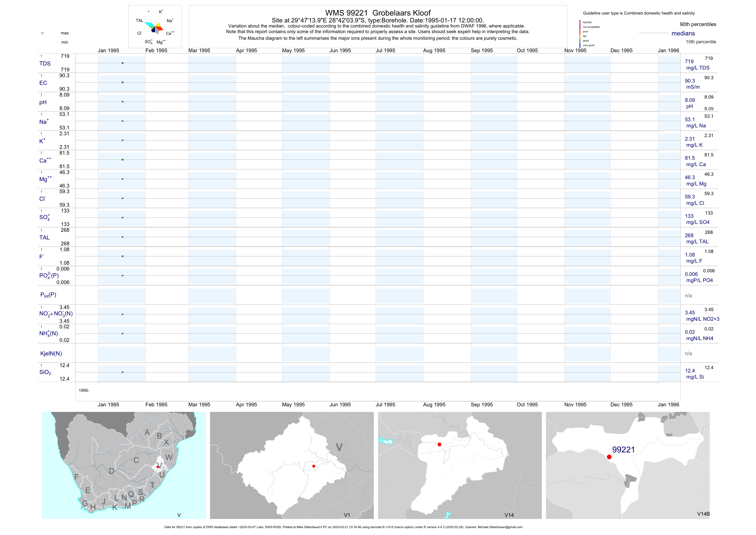Click the guideline colour scale legend bar
Image resolution: width=756 pixels, height=535 pixels.
click(x=580, y=34)
